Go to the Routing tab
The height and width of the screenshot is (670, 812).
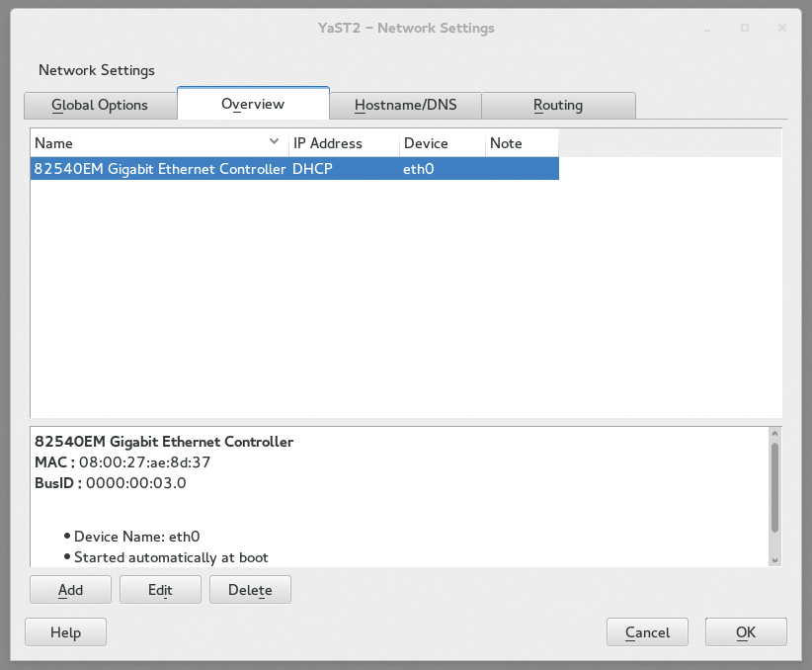click(x=558, y=105)
